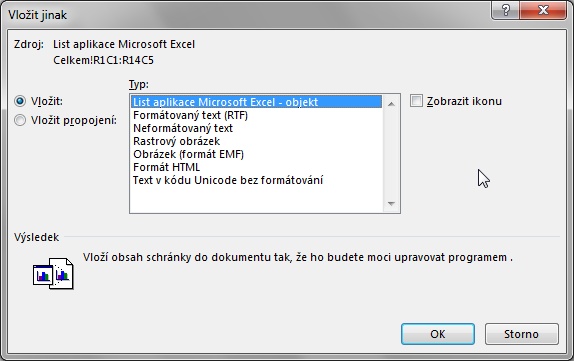Image resolution: width=574 pixels, height=361 pixels.
Task: Select the Vložit radio button
Action: (x=20, y=101)
